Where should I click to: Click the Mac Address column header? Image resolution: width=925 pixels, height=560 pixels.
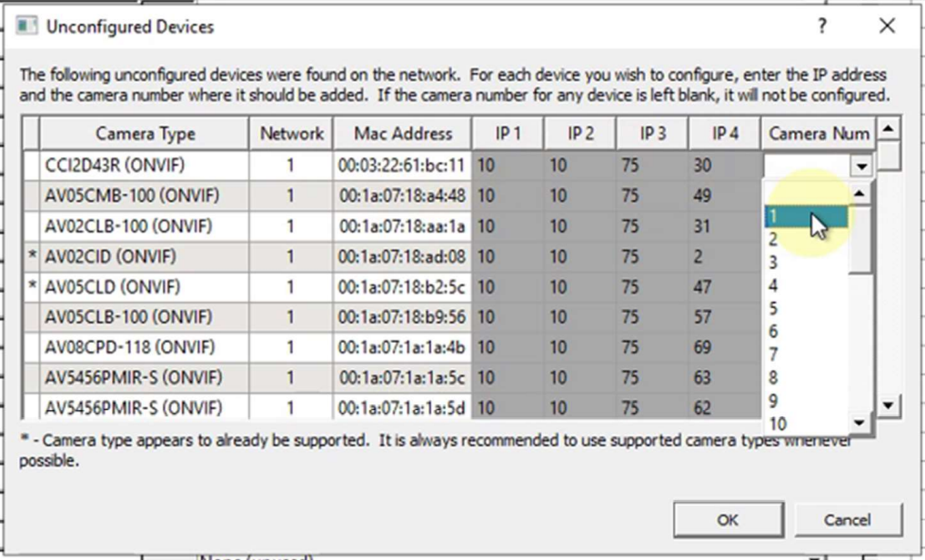tap(402, 134)
